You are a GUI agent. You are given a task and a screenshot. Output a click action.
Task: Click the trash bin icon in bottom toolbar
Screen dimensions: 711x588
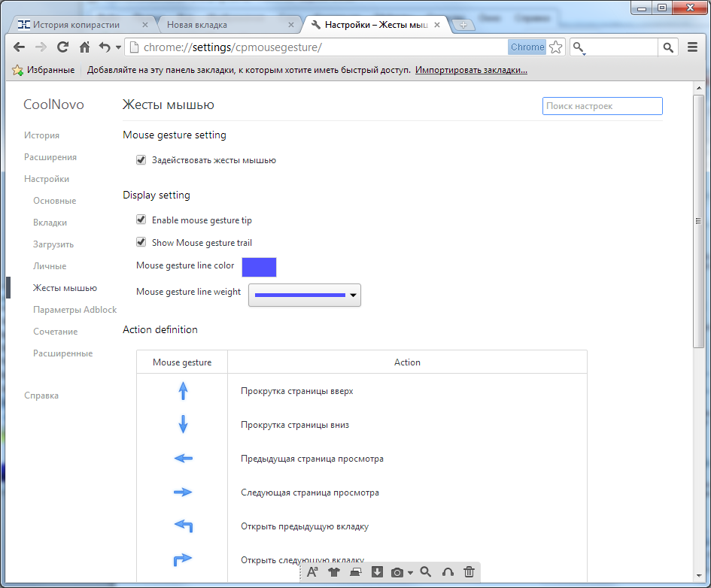(469, 572)
